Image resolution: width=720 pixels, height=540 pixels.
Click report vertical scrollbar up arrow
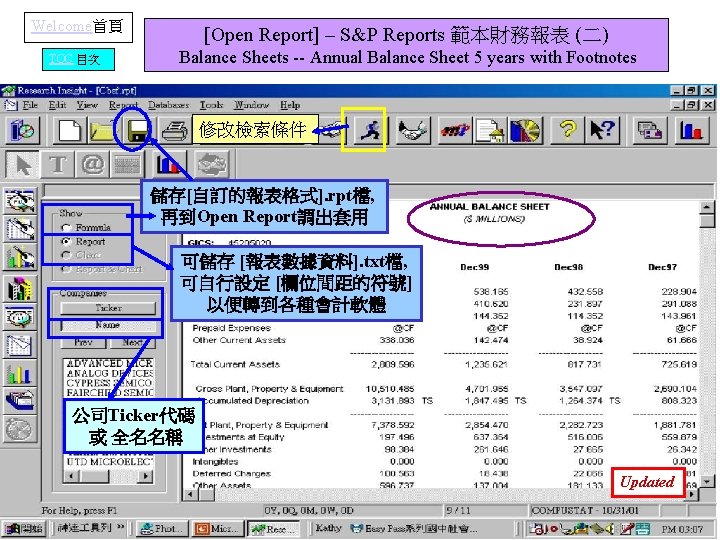(707, 207)
